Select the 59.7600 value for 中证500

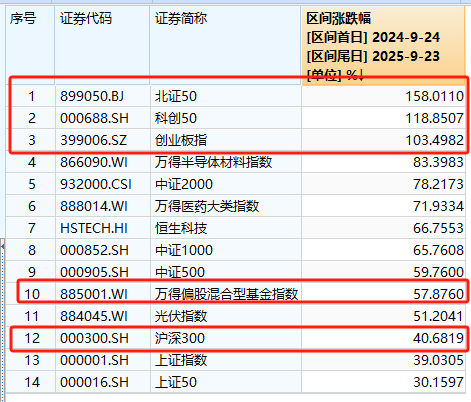(x=438, y=272)
